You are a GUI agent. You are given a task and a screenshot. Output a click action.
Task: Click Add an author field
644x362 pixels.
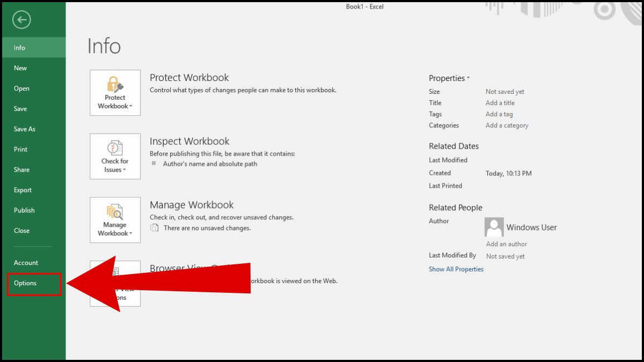[x=507, y=244]
